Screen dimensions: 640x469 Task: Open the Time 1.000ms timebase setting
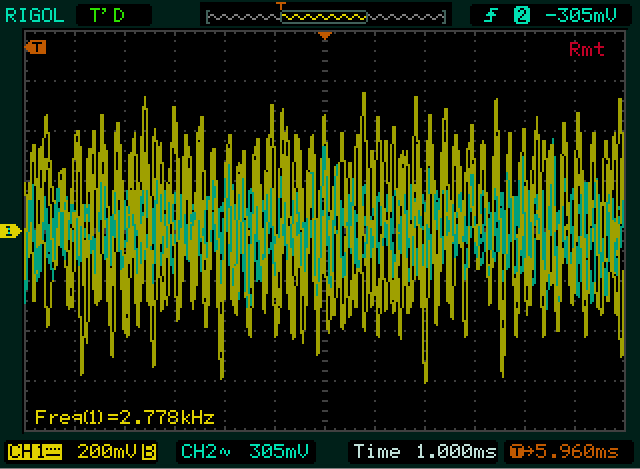425,451
